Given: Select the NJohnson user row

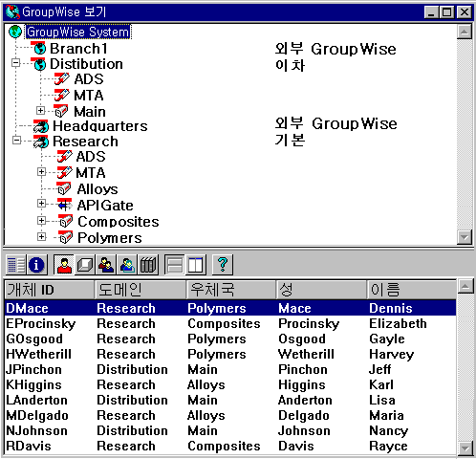Looking at the screenshot, I should pos(230,430).
